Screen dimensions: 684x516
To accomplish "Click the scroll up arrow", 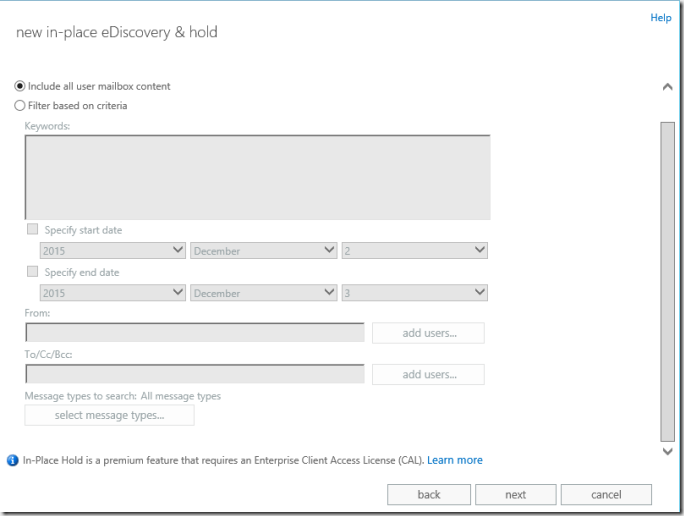I will (x=668, y=87).
